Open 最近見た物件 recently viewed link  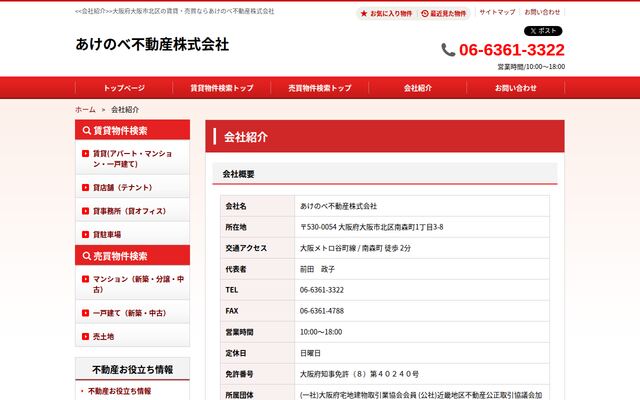click(x=448, y=13)
